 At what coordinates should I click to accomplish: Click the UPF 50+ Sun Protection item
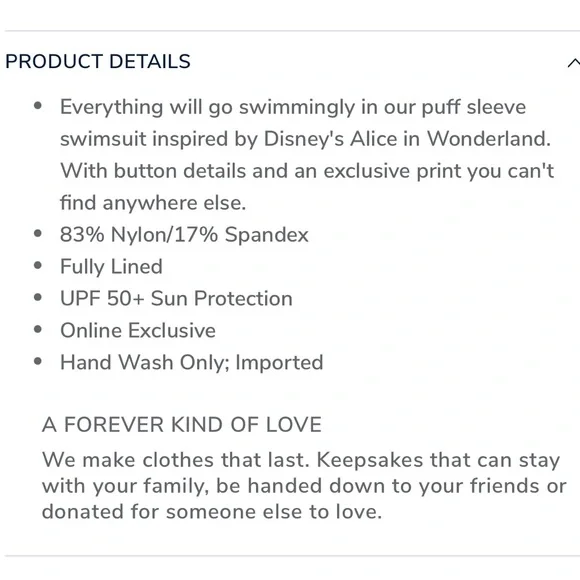tap(176, 299)
